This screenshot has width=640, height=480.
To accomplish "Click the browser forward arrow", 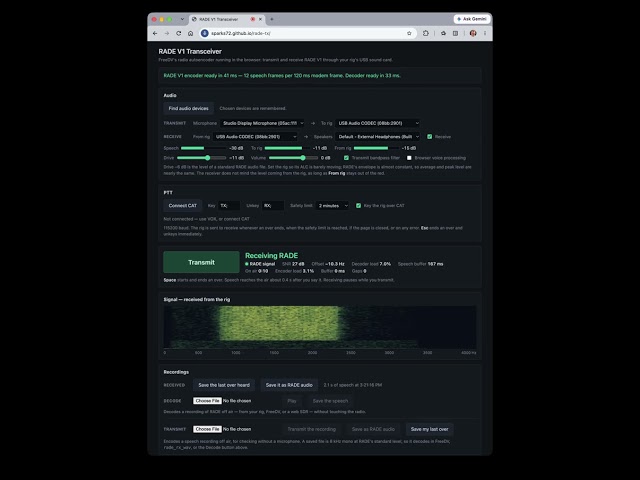I will [167, 33].
